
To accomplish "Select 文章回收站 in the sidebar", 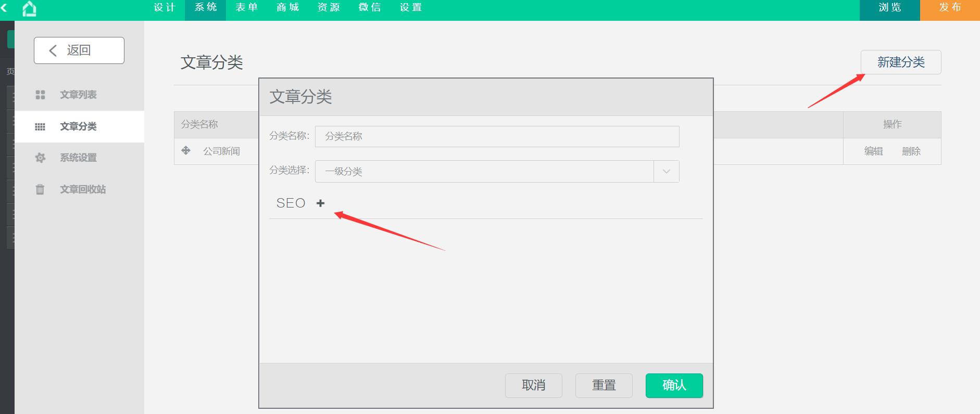I will tap(79, 189).
